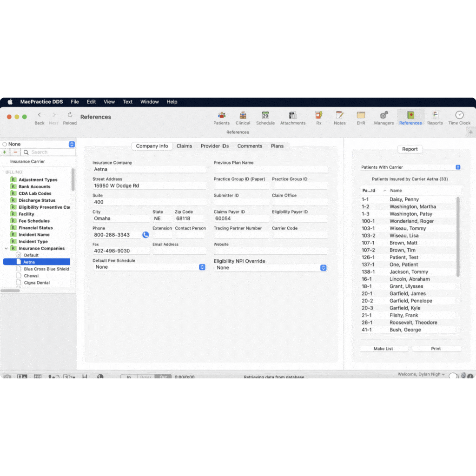Switch to the Claims tab
Viewport: 476px width, 476px height.
point(184,146)
